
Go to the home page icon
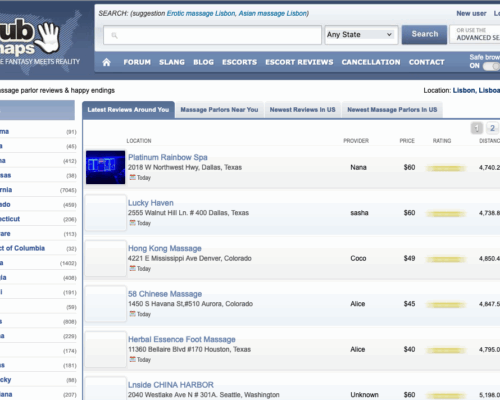click(106, 62)
